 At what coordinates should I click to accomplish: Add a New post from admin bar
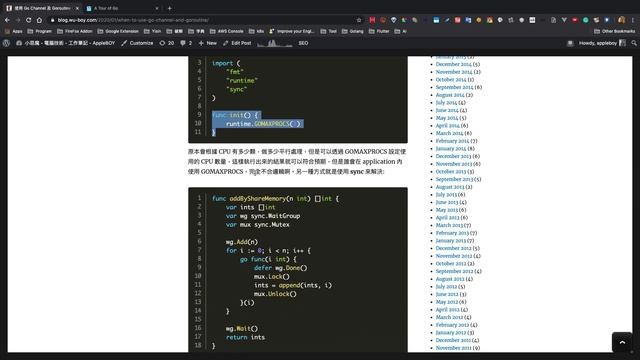(208, 43)
